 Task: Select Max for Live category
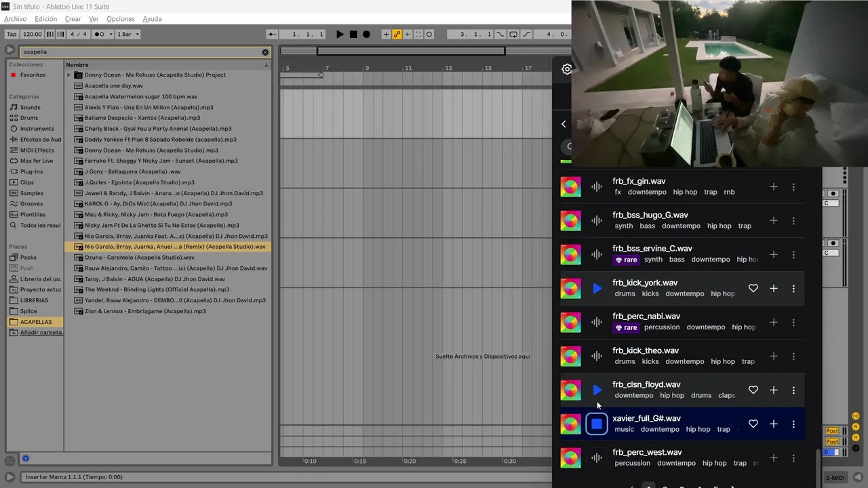[36, 161]
